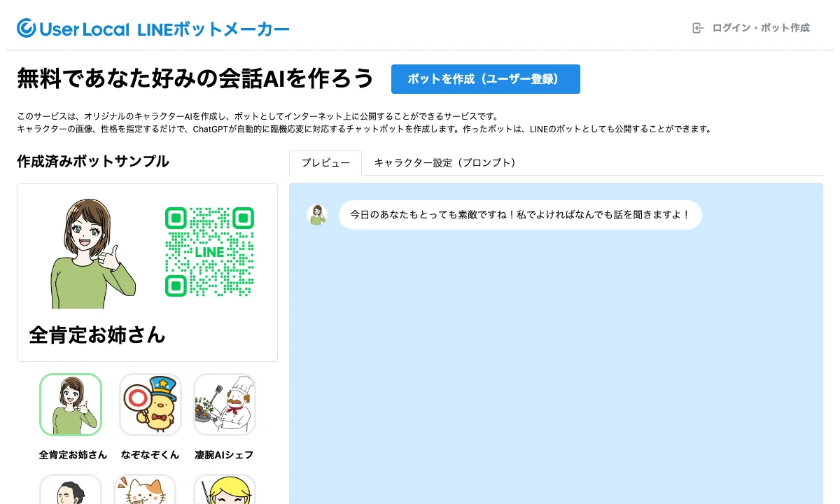Click 凄腕AIシェフ label text
Viewport: 840px width, 504px height.
pyautogui.click(x=224, y=455)
